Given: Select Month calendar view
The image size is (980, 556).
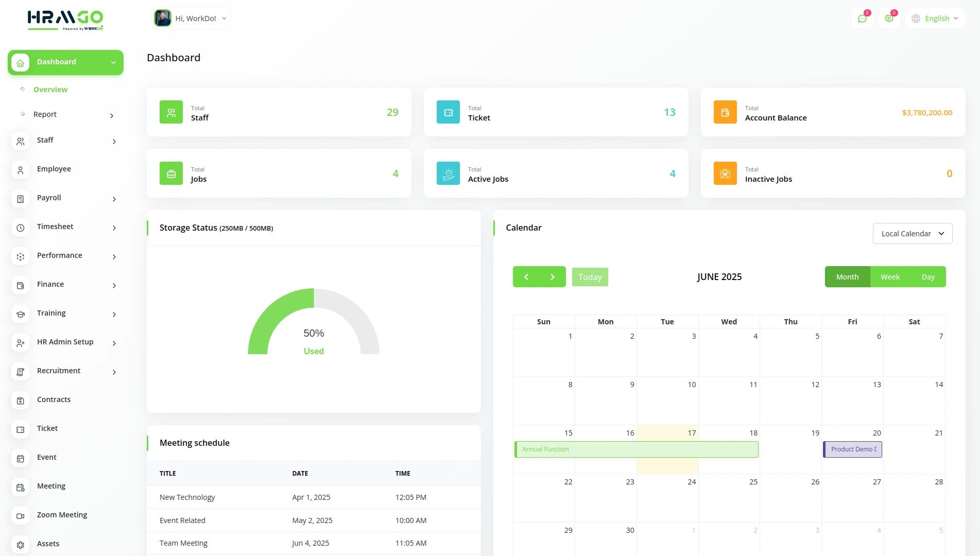Looking at the screenshot, I should click(x=847, y=277).
